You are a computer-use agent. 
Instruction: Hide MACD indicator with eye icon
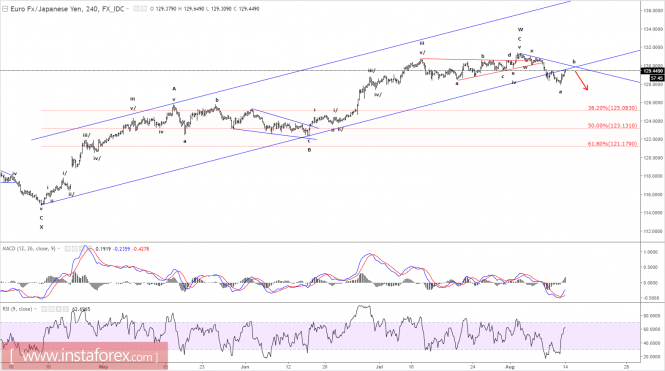[x=67, y=248]
